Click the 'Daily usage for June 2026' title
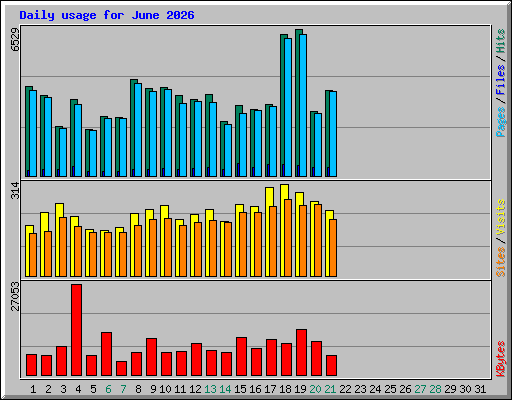The image size is (512, 400). [107, 15]
